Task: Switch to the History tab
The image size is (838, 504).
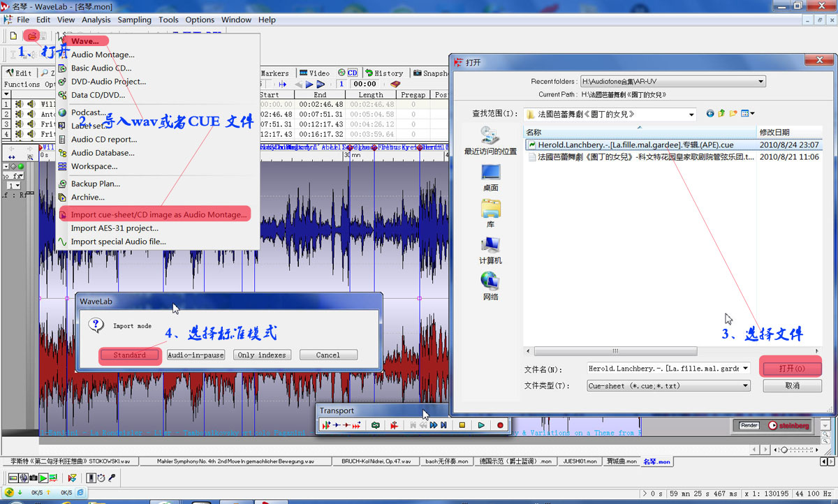Action: (384, 73)
